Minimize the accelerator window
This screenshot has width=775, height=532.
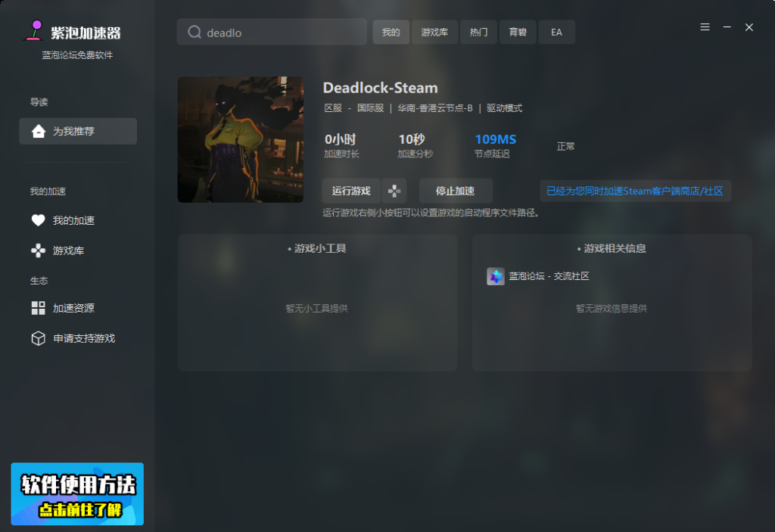click(x=727, y=27)
